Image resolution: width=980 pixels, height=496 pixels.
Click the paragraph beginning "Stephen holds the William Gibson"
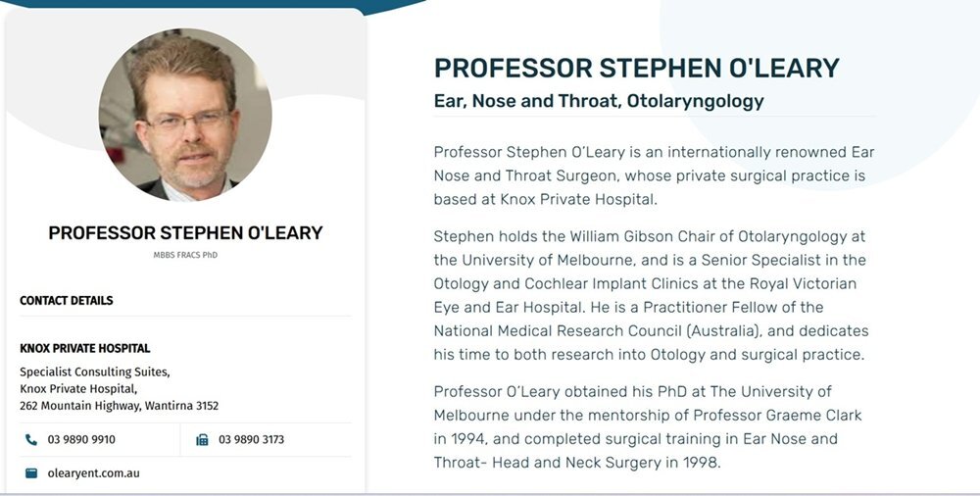[651, 295]
